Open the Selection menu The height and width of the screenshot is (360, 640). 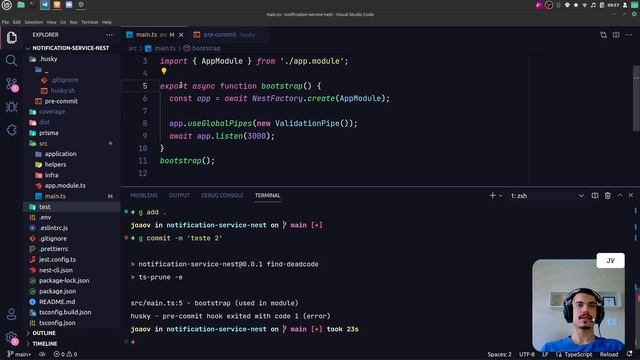pos(33,22)
